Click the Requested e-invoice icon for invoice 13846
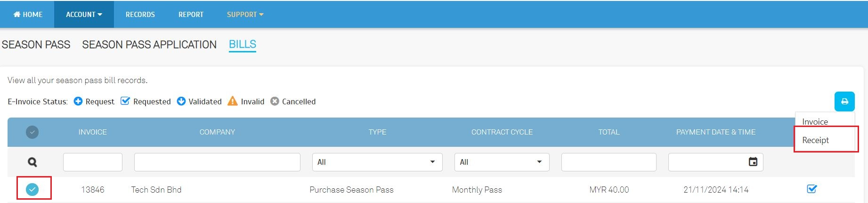The image size is (868, 203). [811, 189]
